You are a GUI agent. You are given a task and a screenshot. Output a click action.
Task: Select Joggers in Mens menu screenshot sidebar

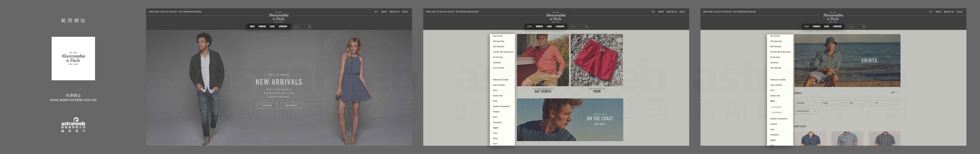[496, 128]
